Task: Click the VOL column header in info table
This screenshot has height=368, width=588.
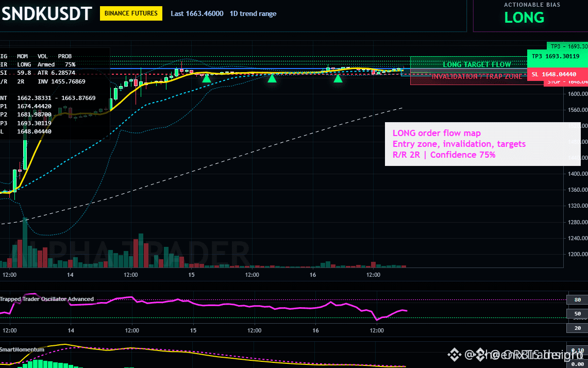Action: (x=42, y=56)
